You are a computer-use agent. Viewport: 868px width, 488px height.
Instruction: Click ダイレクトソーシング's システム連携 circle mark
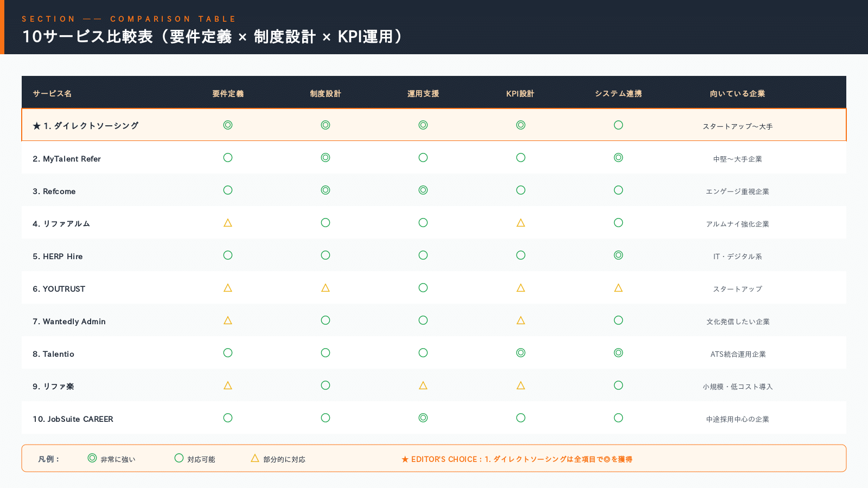pyautogui.click(x=618, y=125)
